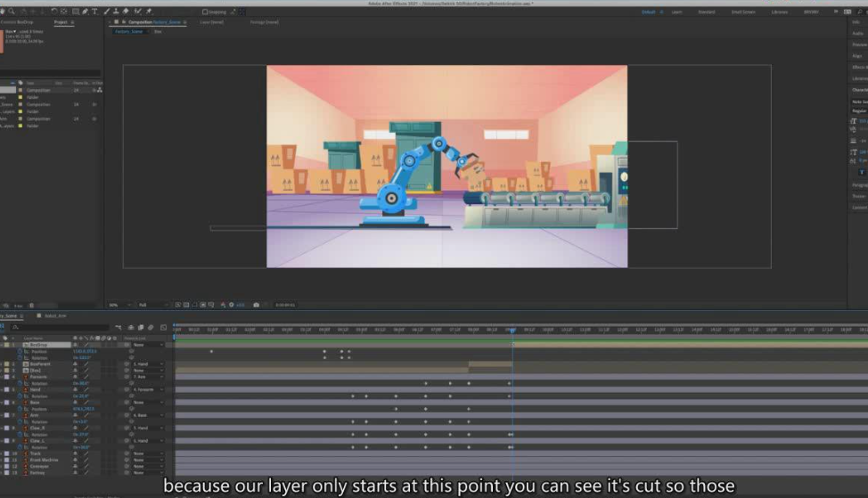The height and width of the screenshot is (498, 868).
Task: Select the Eraser tool
Action: [x=126, y=12]
